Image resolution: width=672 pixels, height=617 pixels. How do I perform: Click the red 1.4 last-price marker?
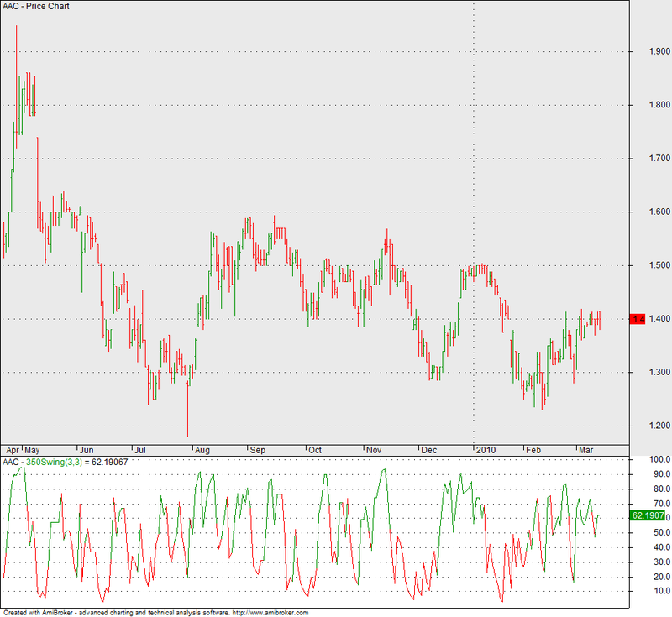(638, 319)
